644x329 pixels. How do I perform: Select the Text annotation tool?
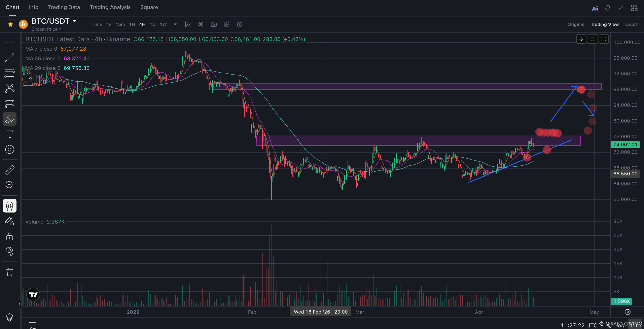point(10,134)
